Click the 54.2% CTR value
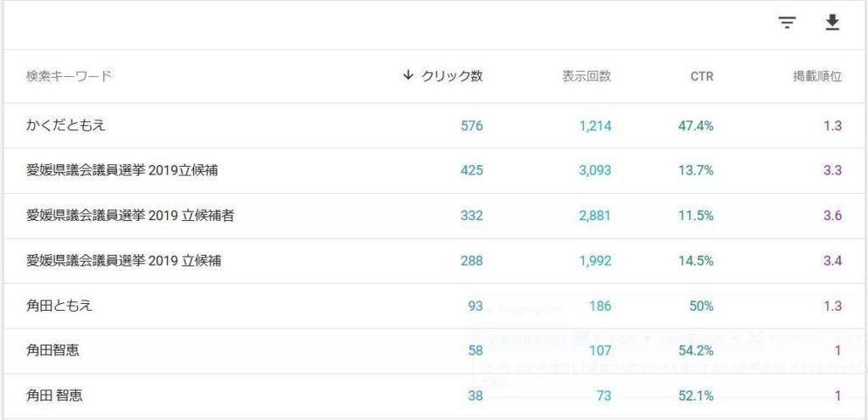The image size is (868, 420). click(x=696, y=351)
